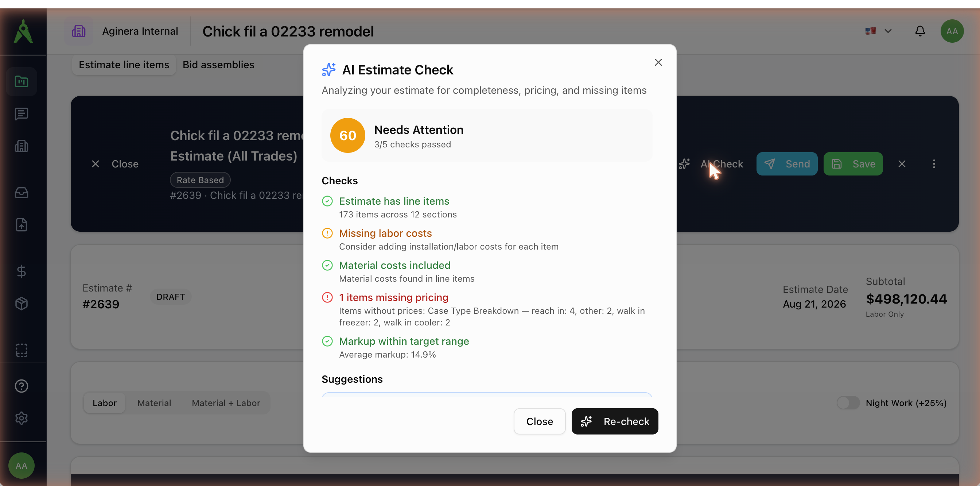980x486 pixels.
Task: Click the 'Chick fil a 02233 remodel' page title
Action: coord(288,31)
